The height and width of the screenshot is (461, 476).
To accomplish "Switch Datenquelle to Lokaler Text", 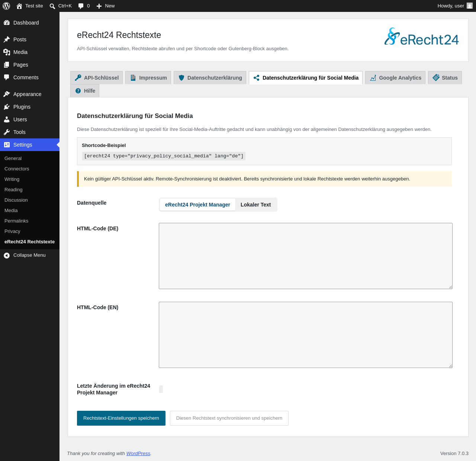I will (256, 205).
